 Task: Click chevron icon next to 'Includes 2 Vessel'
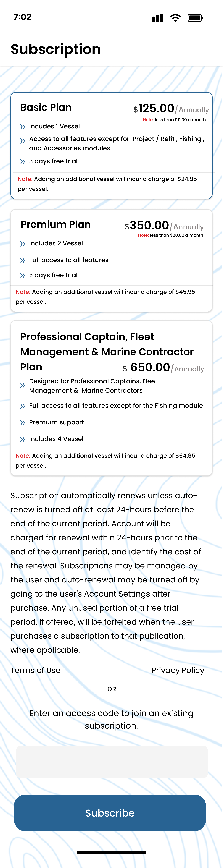point(23,244)
